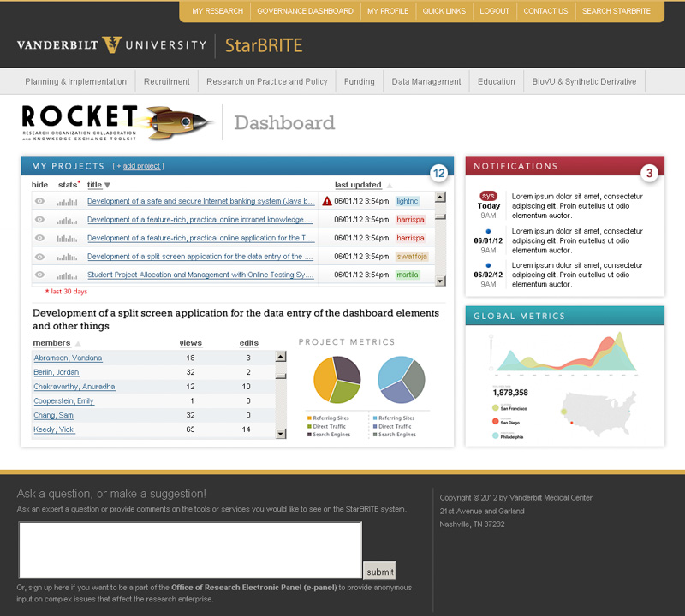Screen dimensions: 685x616
Task: Hide the online application for the T project
Action: tap(39, 238)
